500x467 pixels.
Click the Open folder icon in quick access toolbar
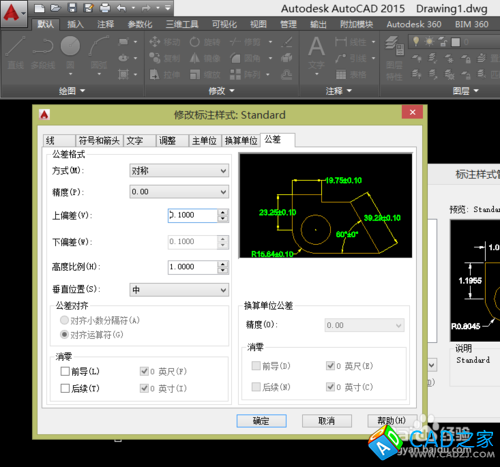pyautogui.click(x=55, y=7)
